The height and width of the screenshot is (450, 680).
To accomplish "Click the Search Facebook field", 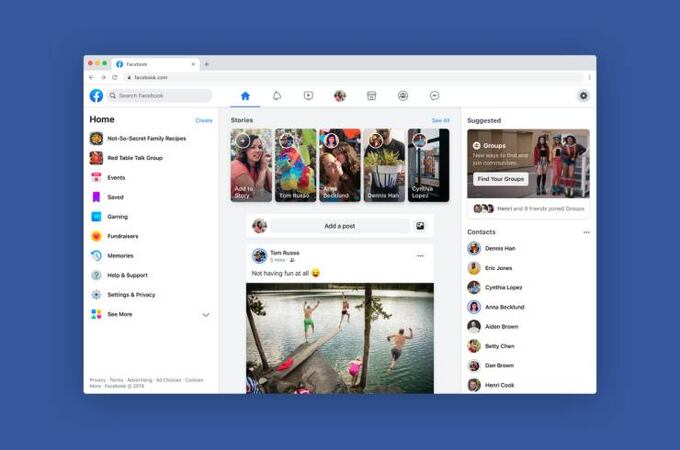I will [162, 96].
